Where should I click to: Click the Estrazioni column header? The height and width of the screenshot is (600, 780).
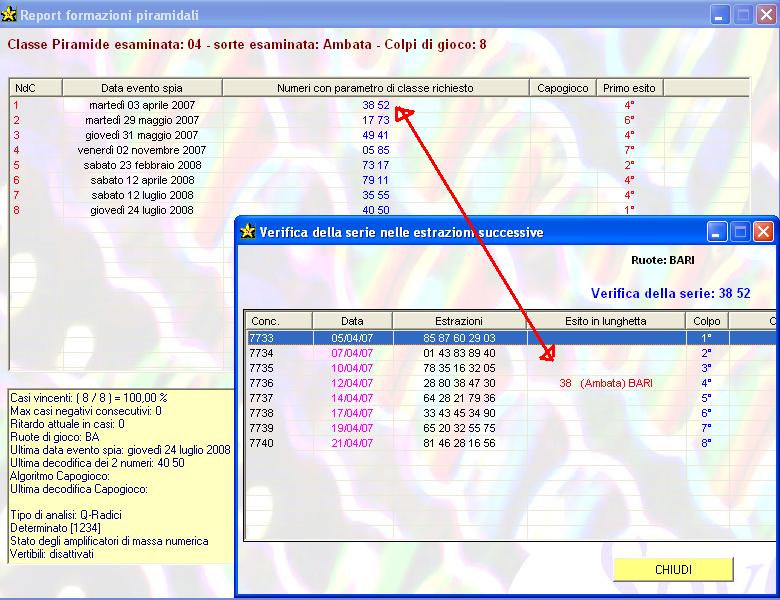coord(459,321)
